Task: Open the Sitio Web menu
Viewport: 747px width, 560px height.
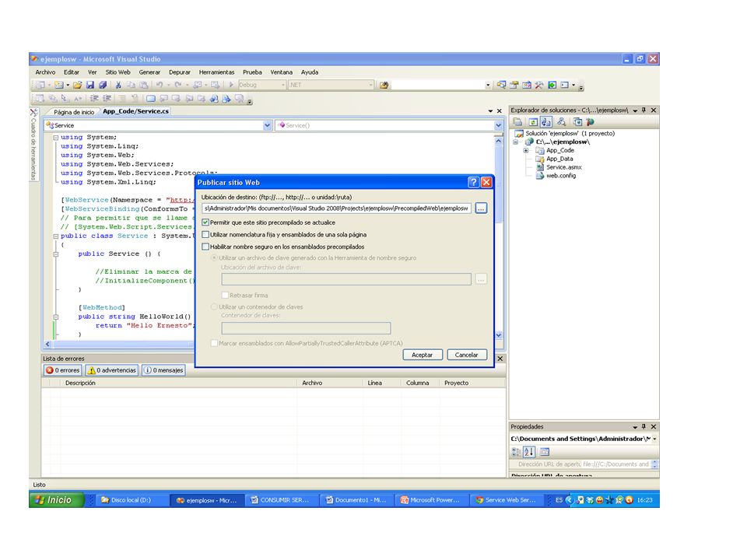Action: coord(117,72)
